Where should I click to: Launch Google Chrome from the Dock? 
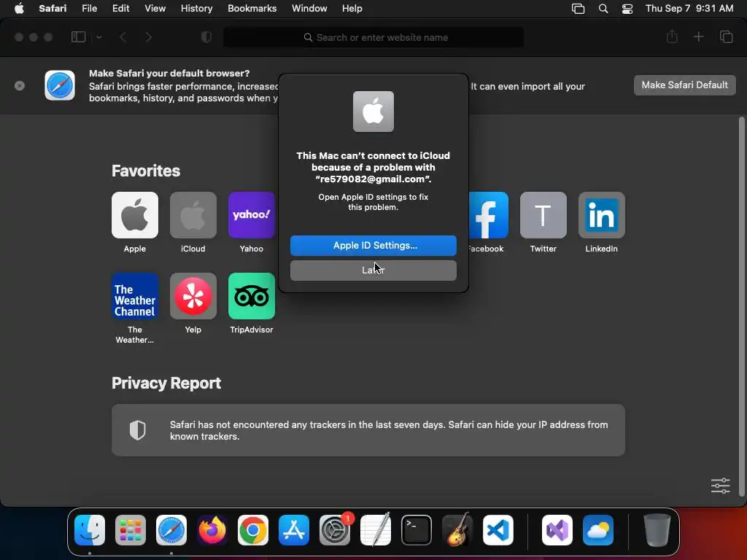(253, 530)
